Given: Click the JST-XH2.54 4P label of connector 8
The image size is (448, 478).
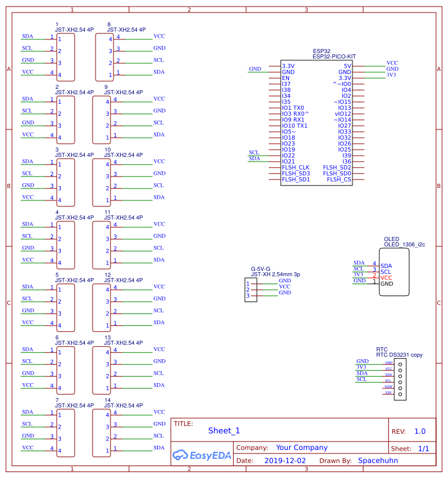Looking at the screenshot, I should tap(127, 30).
